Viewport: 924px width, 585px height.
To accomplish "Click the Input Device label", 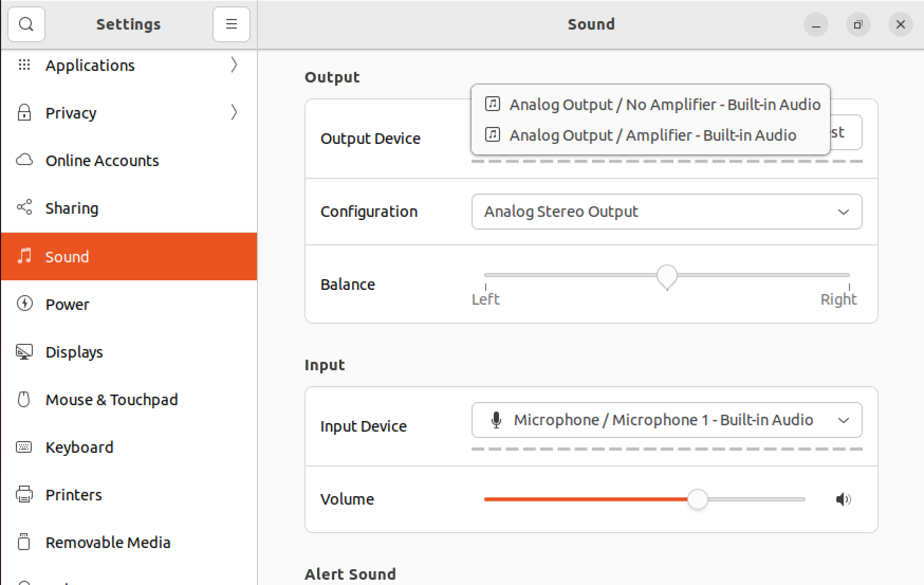I will pyautogui.click(x=364, y=426).
